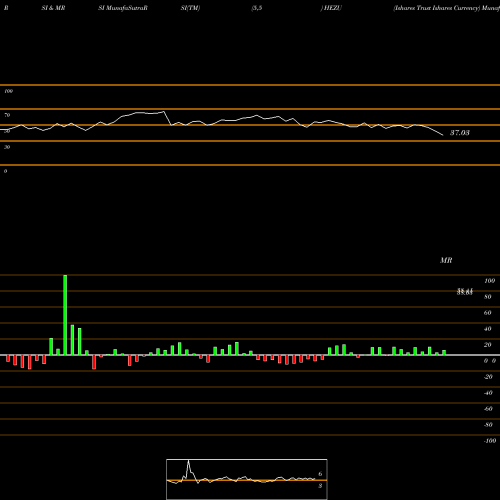Click the RSI line's sharp drop after peak

pos(168,118)
